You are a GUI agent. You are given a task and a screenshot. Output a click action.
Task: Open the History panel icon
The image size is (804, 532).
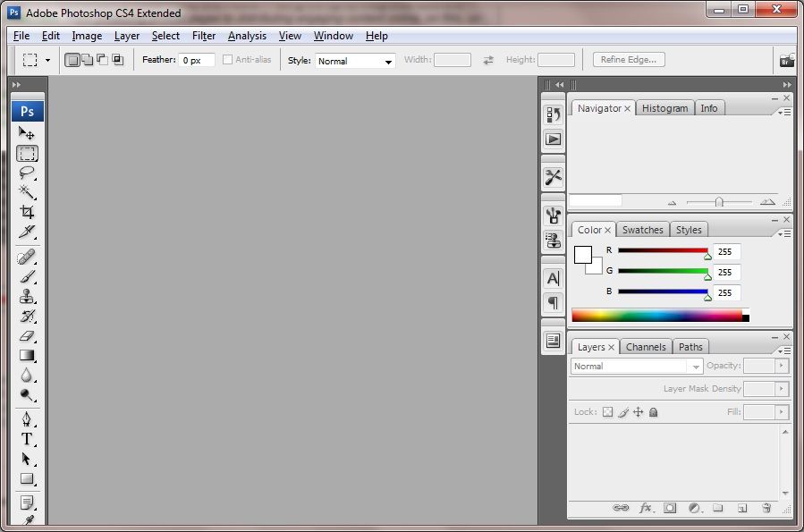tap(554, 114)
